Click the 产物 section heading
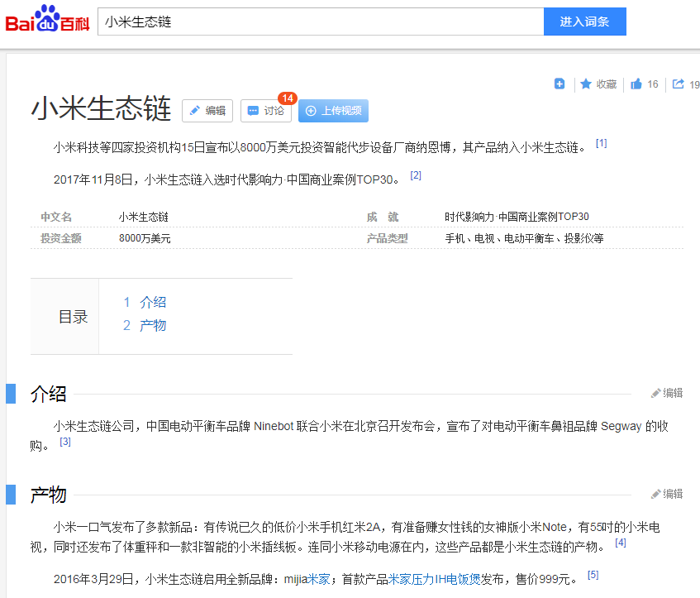 [48, 495]
